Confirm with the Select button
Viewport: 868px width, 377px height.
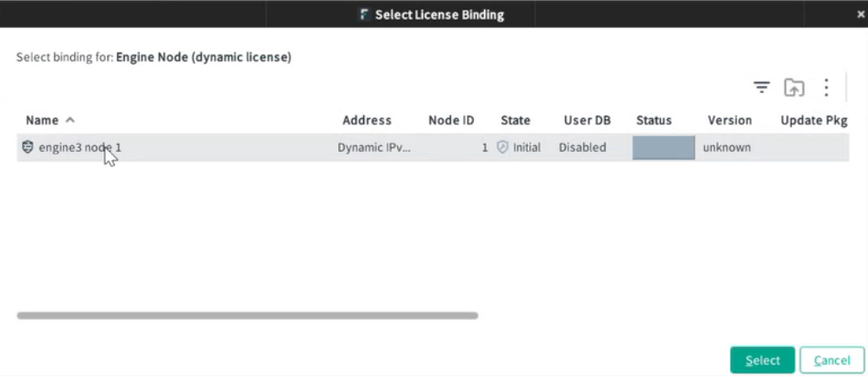coord(762,361)
